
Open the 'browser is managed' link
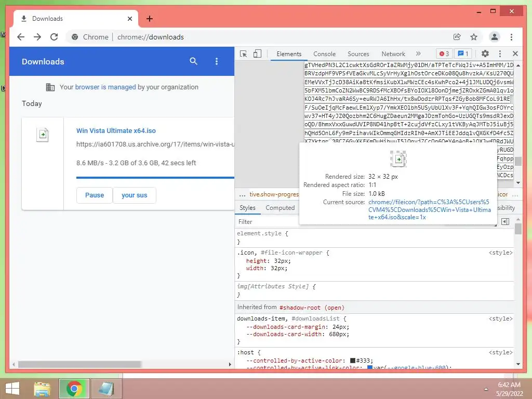point(105,87)
